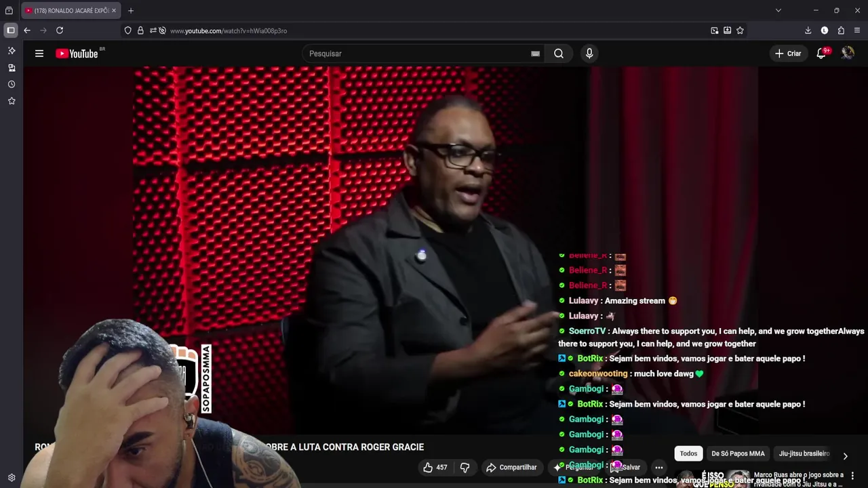Open the more actions ellipsis under the video
Screen dimensions: 868x488
coord(658,467)
